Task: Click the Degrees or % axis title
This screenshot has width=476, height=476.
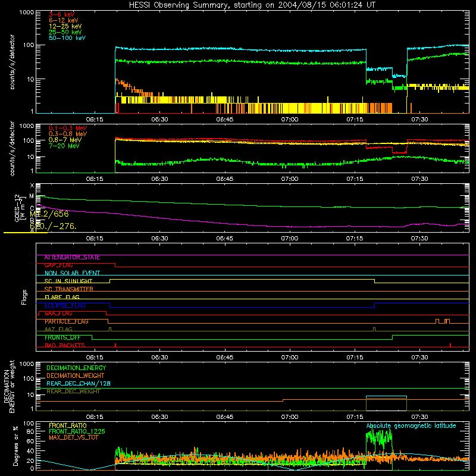Action: pos(15,446)
